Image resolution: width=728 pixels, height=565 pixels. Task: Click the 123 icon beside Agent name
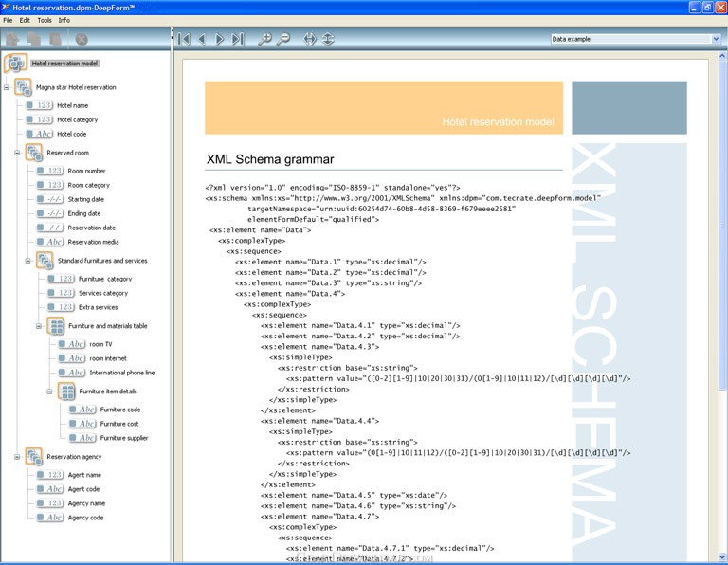49,475
